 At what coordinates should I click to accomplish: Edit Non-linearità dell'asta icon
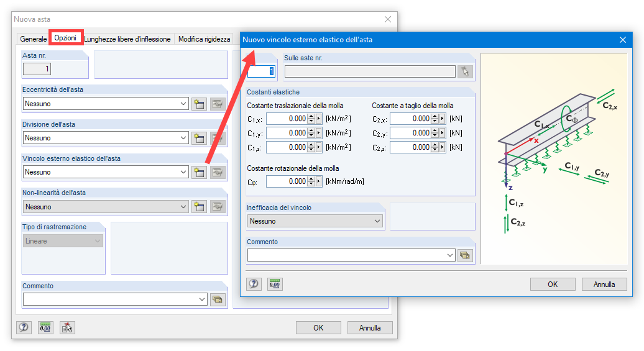tap(218, 206)
